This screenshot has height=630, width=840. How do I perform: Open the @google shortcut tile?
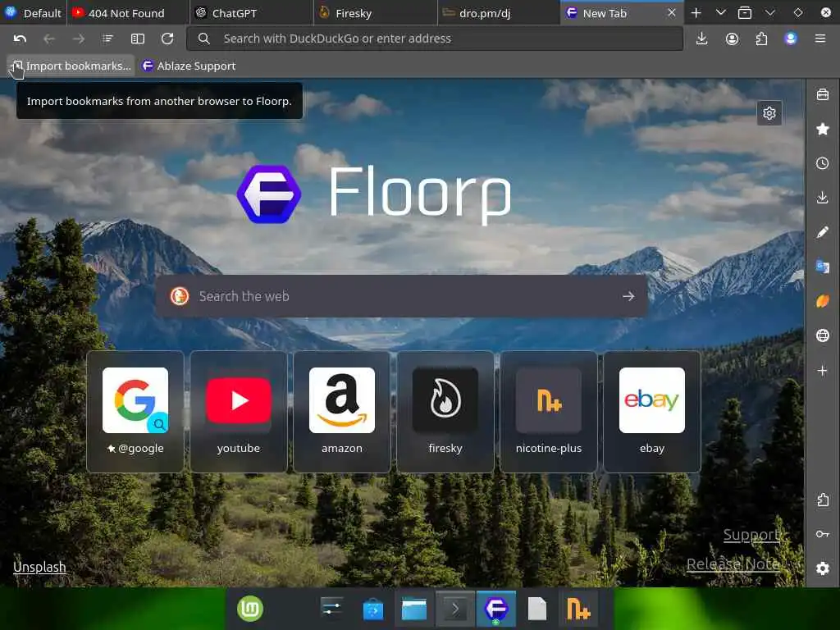pyautogui.click(x=135, y=412)
